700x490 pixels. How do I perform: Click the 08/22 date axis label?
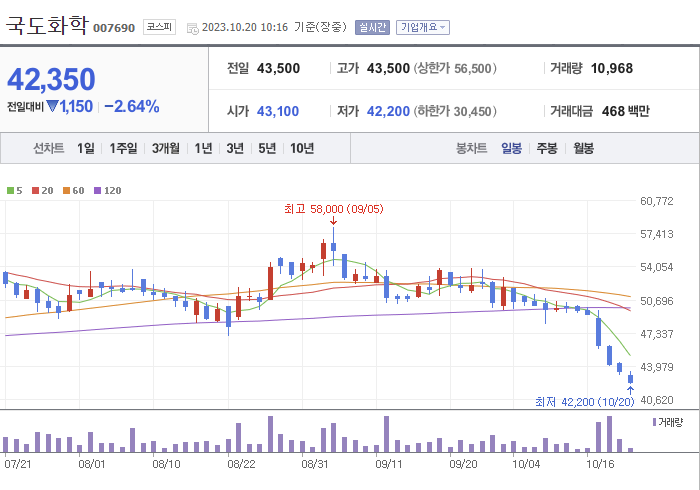pyautogui.click(x=241, y=464)
